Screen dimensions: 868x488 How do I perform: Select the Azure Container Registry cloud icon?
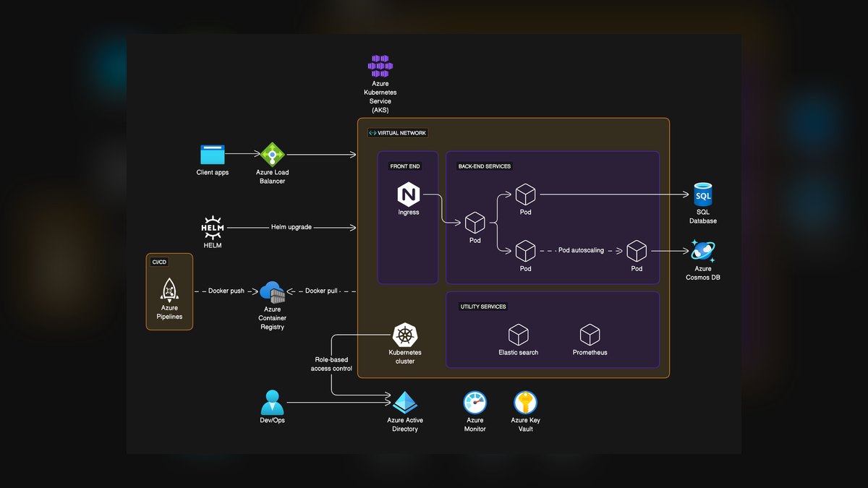(273, 291)
